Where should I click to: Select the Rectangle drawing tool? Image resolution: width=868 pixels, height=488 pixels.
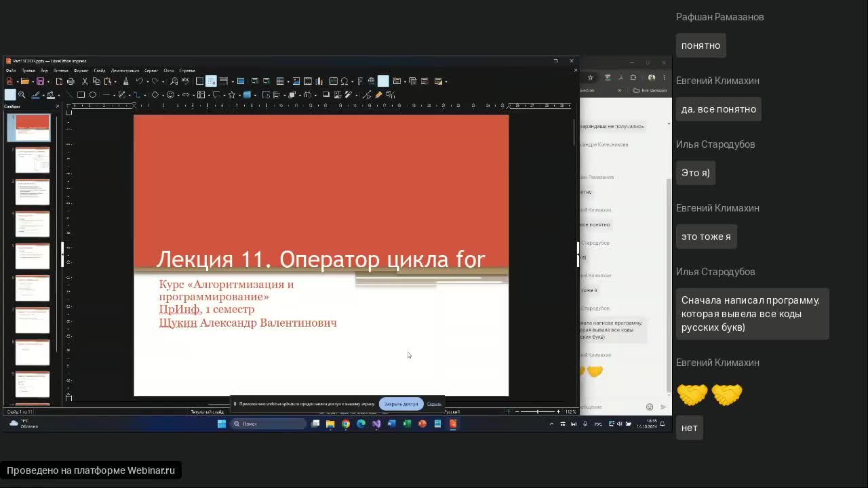coord(81,95)
